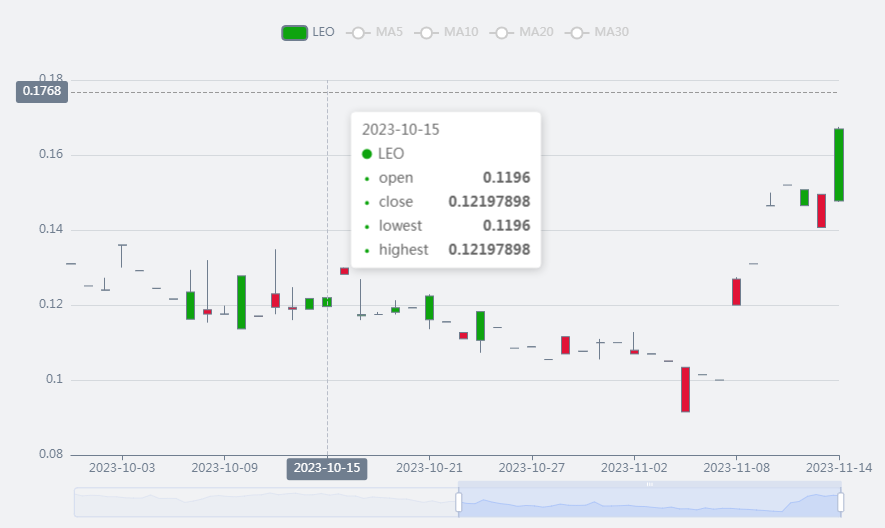
Task: Click the tooltip close value 0.12197898
Action: point(489,202)
